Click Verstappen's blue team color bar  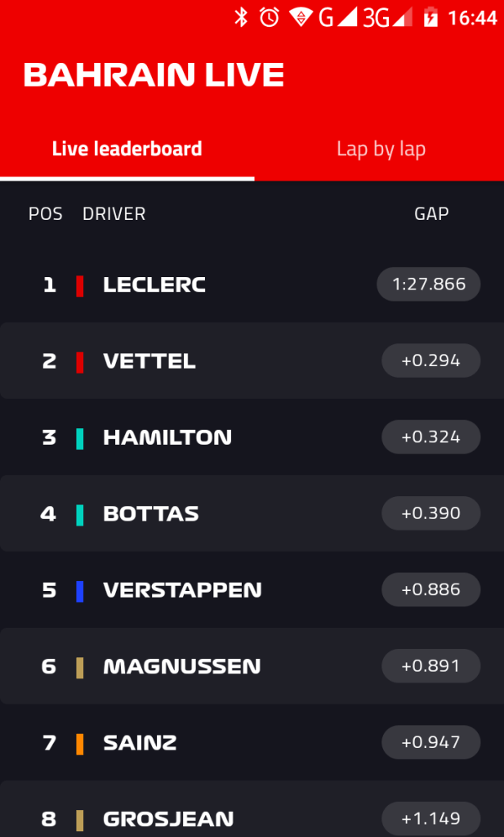(80, 591)
